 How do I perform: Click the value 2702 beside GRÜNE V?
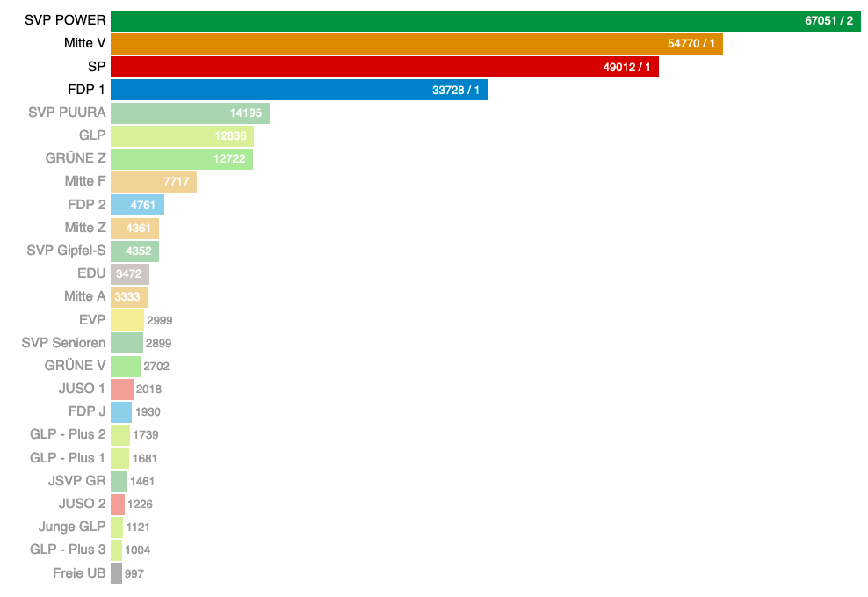pyautogui.click(x=156, y=366)
